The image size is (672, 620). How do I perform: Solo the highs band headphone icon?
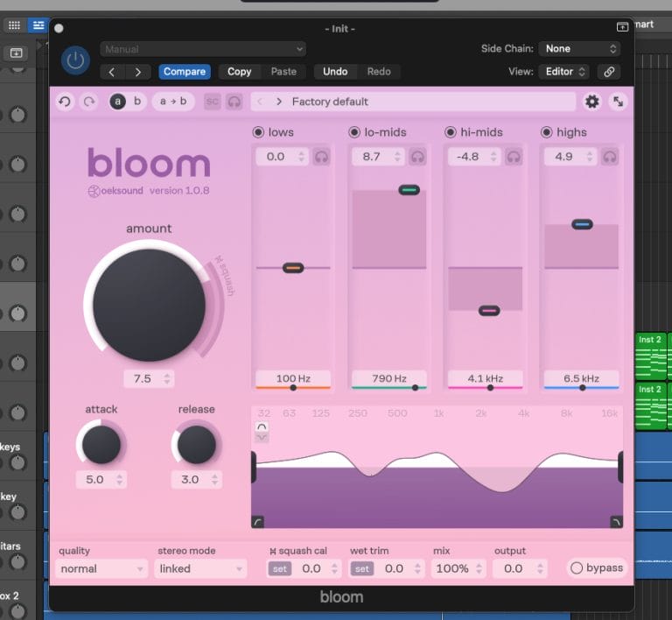click(x=609, y=157)
